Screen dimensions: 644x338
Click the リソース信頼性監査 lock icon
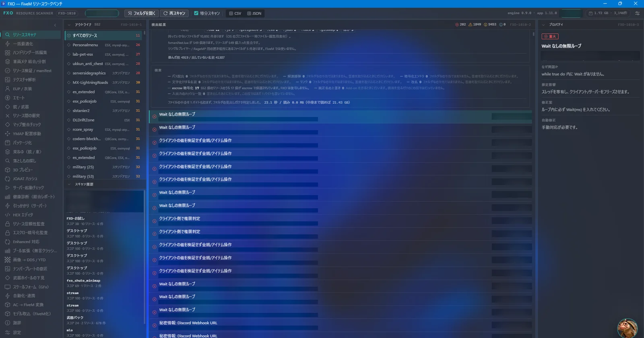pyautogui.click(x=7, y=224)
